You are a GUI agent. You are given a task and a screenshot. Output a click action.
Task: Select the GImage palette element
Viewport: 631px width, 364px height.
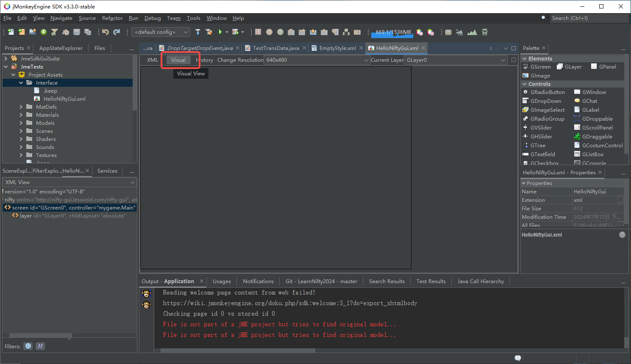536,76
